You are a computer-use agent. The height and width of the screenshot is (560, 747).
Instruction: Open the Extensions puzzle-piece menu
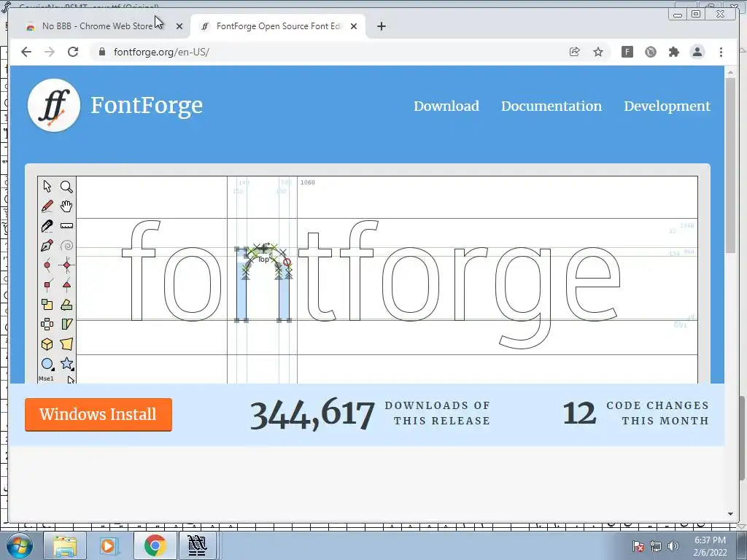click(x=673, y=52)
